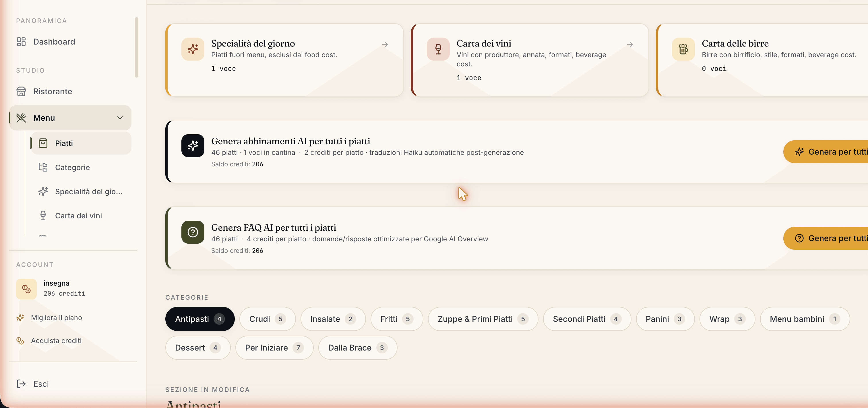The height and width of the screenshot is (408, 868).
Task: Open Specialità del giorno card arrow
Action: [x=385, y=45]
